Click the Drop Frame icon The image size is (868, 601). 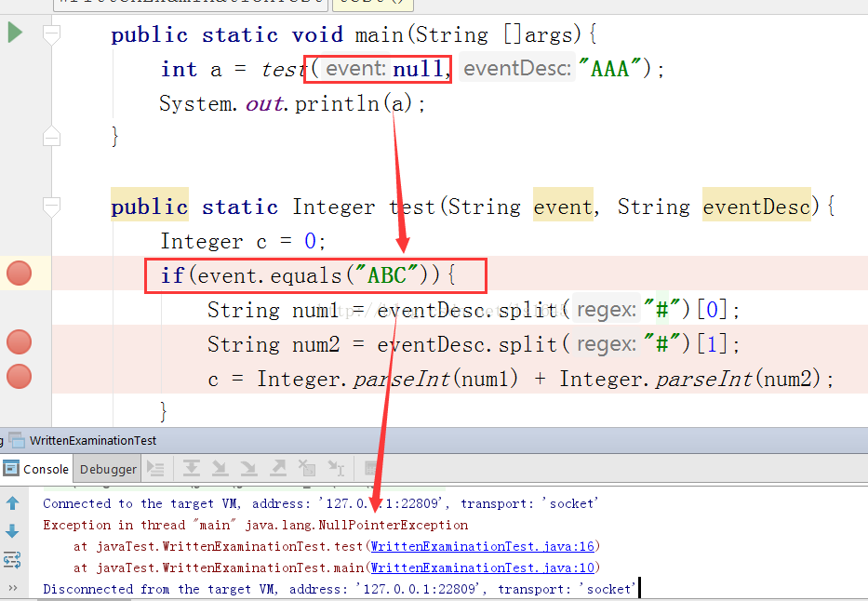pos(307,468)
